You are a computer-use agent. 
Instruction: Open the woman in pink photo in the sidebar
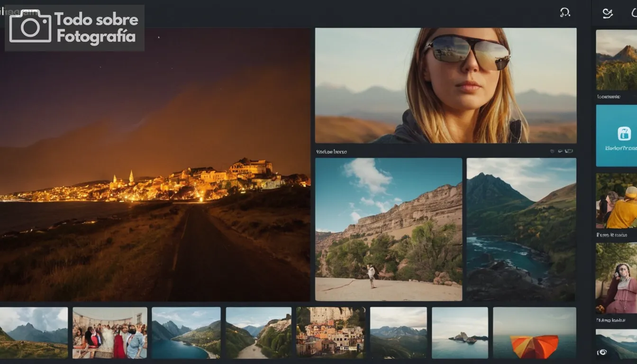click(617, 278)
